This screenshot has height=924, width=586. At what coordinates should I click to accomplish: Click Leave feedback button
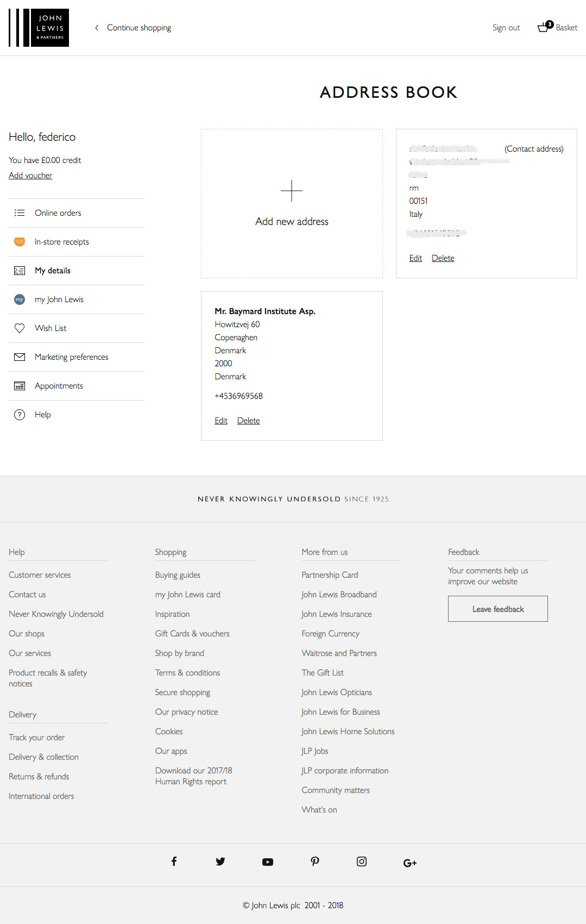point(498,609)
